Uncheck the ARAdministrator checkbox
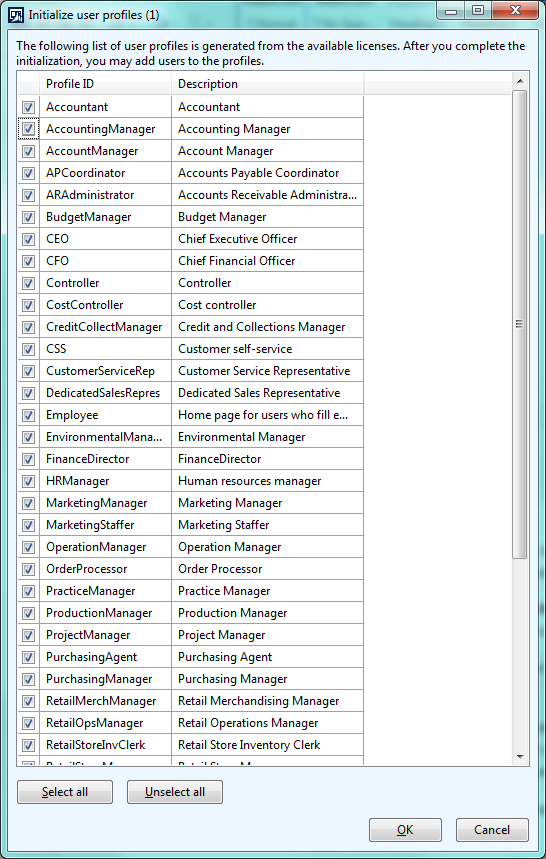546x859 pixels. click(x=28, y=195)
